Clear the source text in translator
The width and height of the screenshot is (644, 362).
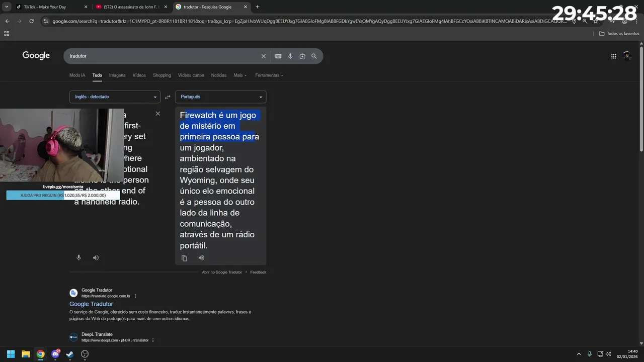coord(157,114)
